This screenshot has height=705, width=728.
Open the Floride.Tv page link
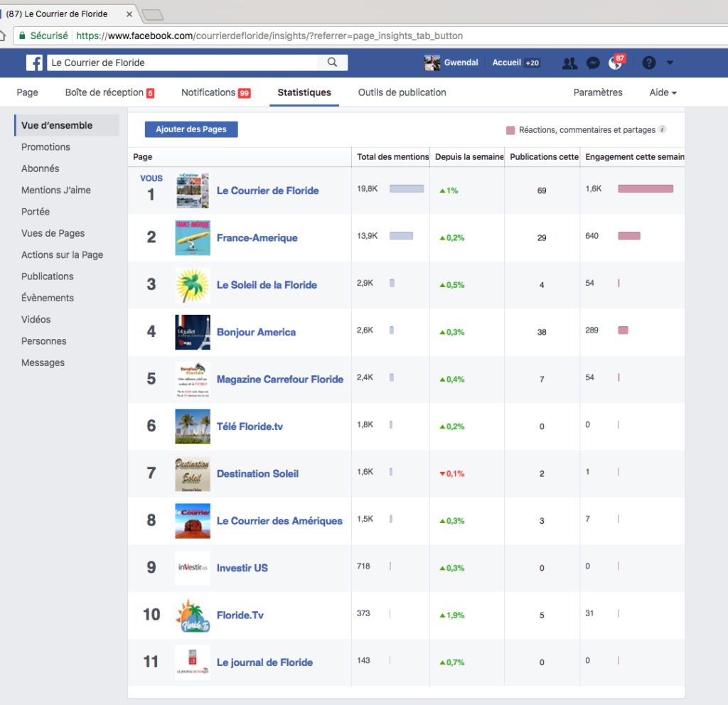[240, 615]
